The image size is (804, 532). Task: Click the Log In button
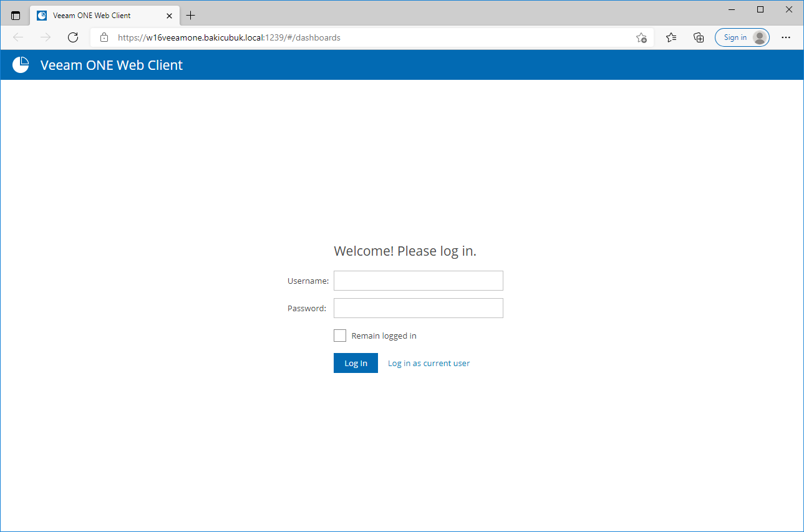[356, 363]
